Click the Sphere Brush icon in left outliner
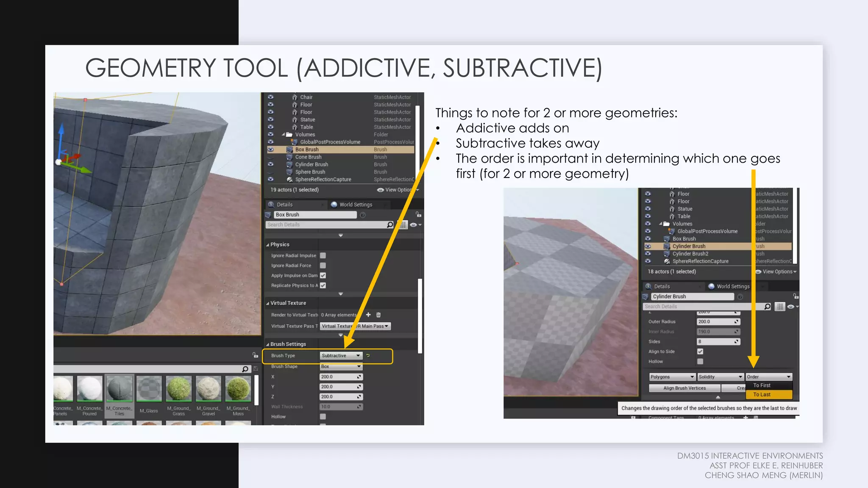Viewport: 868px width, 488px height. click(289, 172)
